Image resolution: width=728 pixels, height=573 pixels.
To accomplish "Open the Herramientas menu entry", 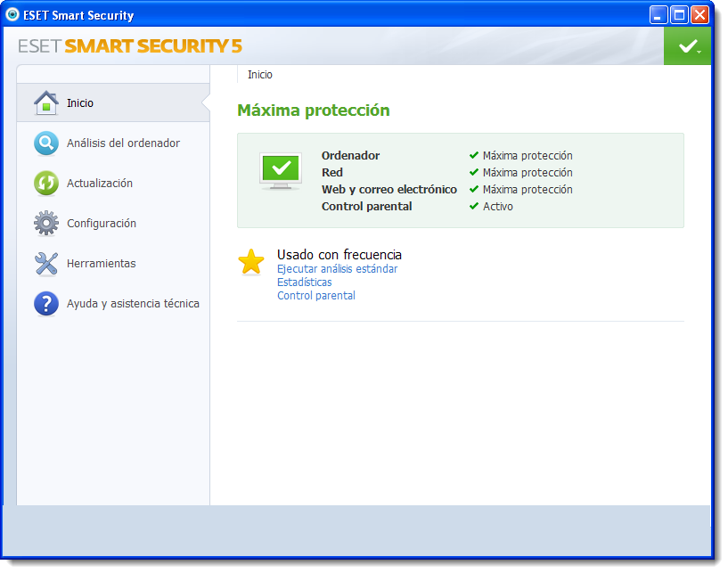I will (102, 263).
